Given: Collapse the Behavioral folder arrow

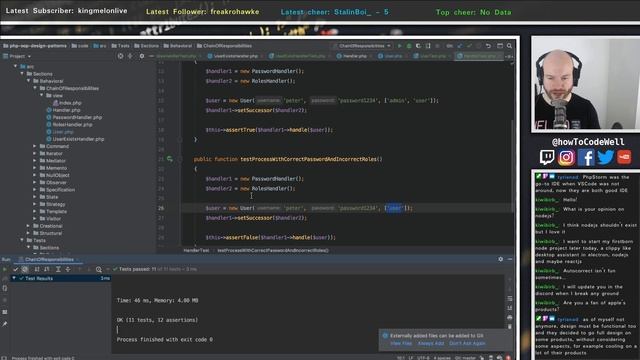Looking at the screenshot, I should pos(29,81).
